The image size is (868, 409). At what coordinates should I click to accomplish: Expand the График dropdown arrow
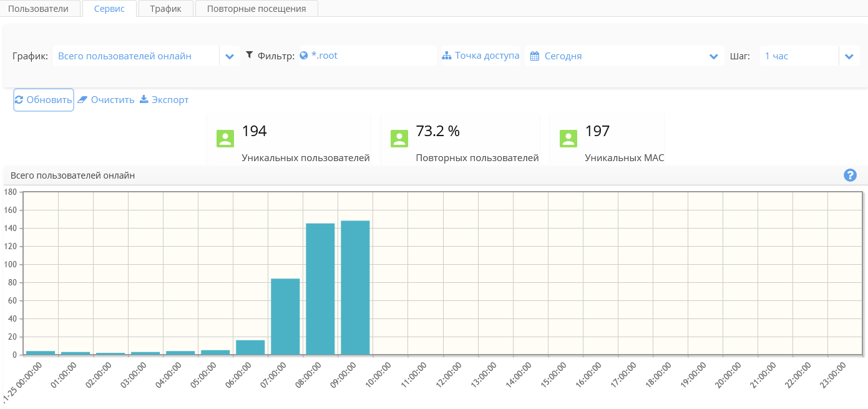(x=229, y=56)
